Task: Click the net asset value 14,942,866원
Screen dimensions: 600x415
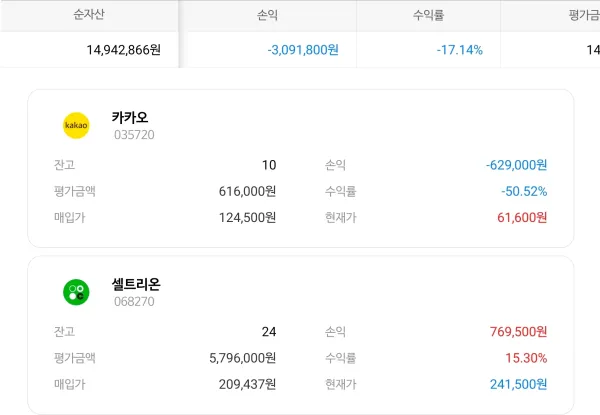Action: (x=124, y=50)
